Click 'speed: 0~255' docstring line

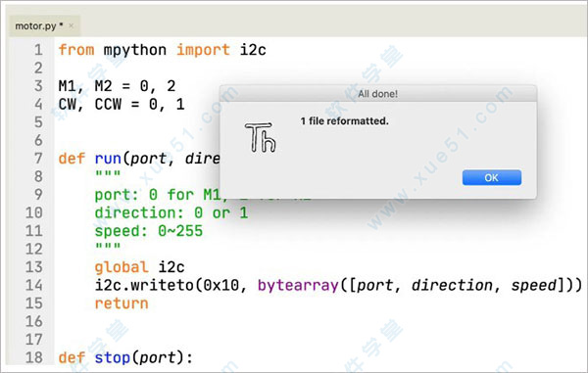click(149, 231)
